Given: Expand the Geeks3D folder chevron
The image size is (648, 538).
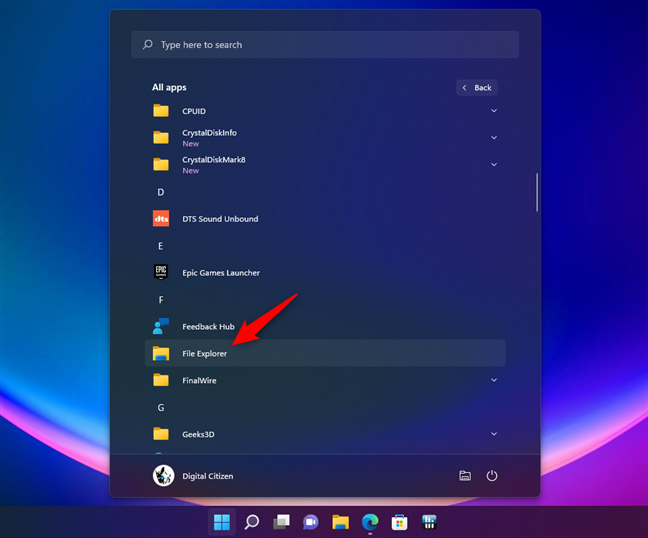Looking at the screenshot, I should coord(494,434).
